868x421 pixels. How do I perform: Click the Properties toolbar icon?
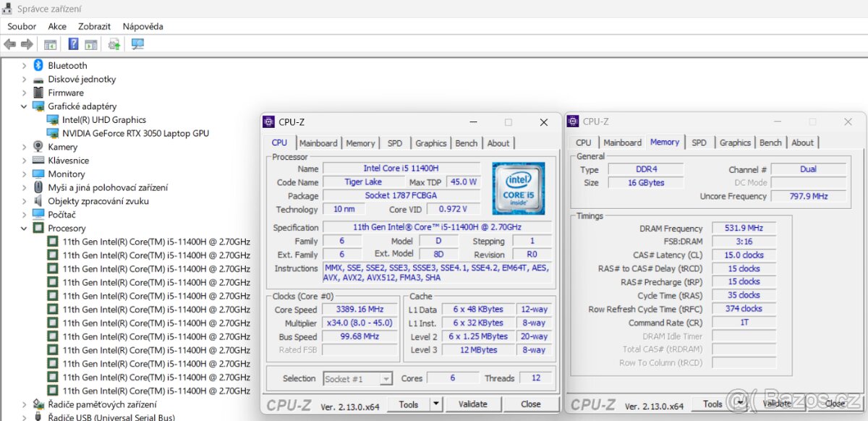[x=90, y=44]
